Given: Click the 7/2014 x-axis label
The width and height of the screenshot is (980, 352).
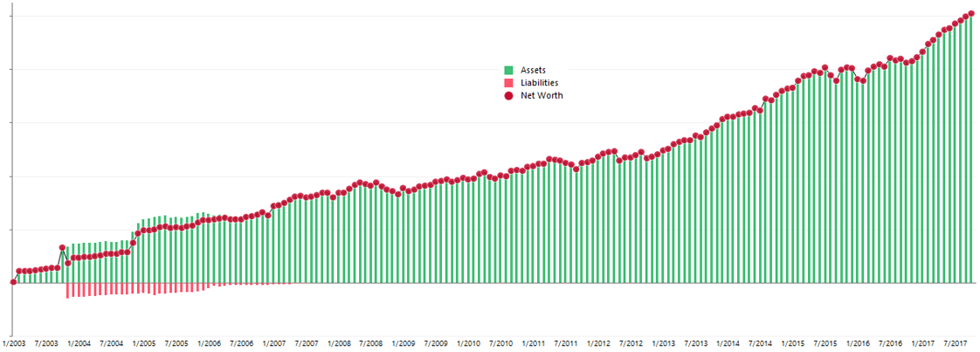Looking at the screenshot, I should tap(761, 344).
